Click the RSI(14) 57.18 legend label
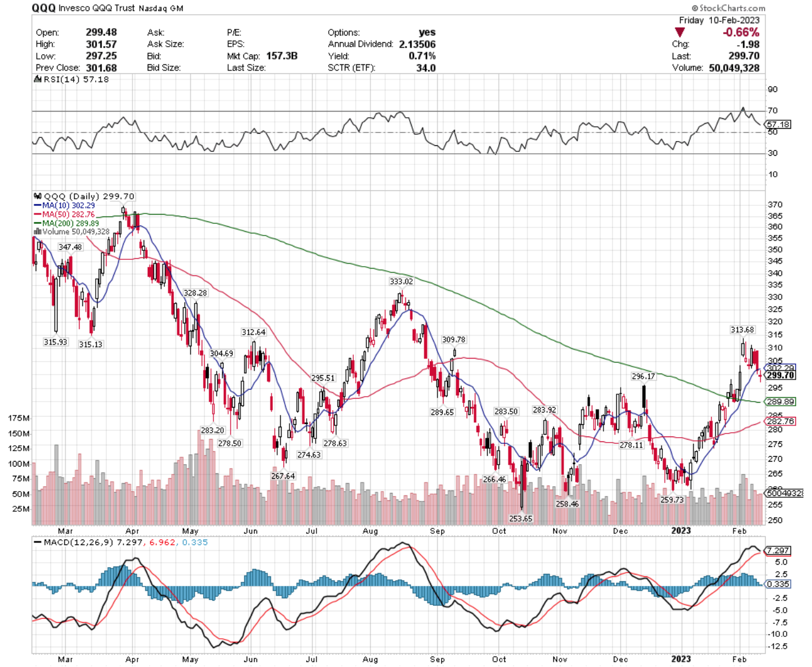Screen dimensions: 812x667 (x=76, y=79)
